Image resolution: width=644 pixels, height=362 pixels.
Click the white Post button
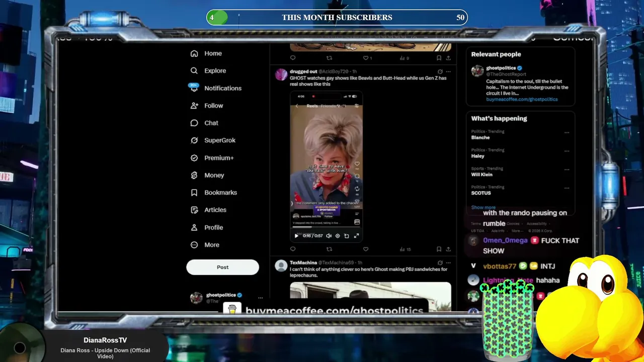(222, 267)
